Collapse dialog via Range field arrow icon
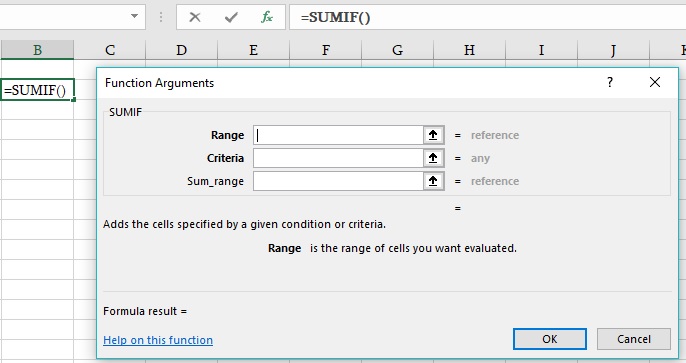This screenshot has height=363, width=686. [x=433, y=135]
